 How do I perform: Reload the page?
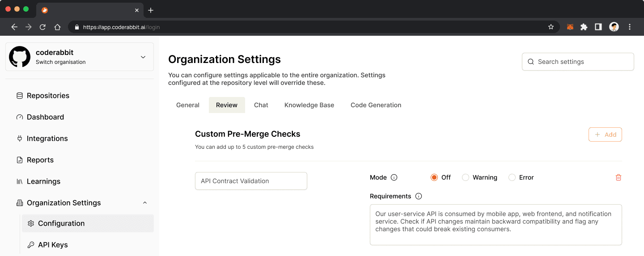coord(43,27)
